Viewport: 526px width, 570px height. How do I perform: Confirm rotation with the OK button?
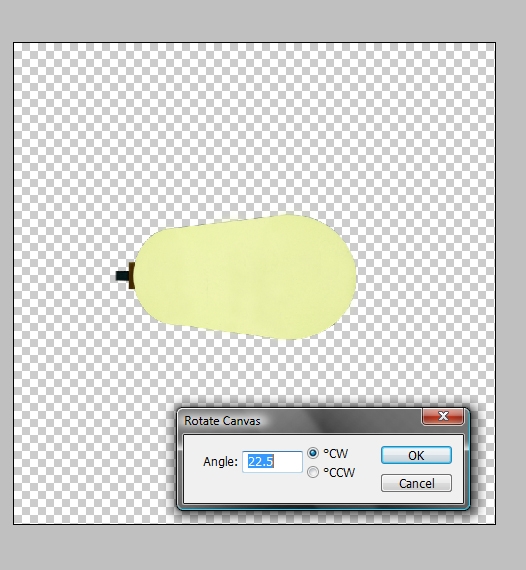click(x=416, y=455)
